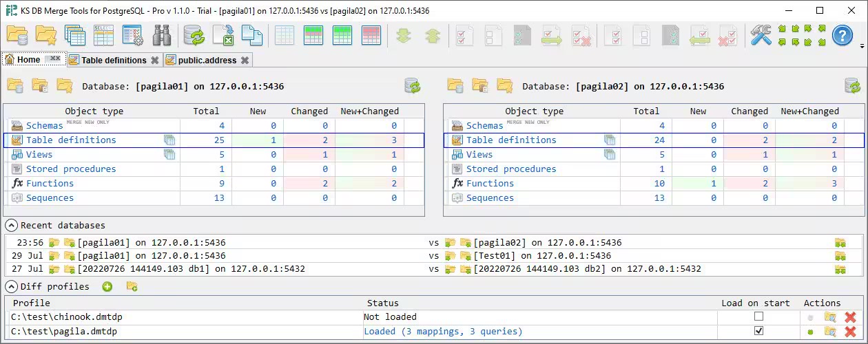Open settings via hammer and wrench icon

point(761,35)
